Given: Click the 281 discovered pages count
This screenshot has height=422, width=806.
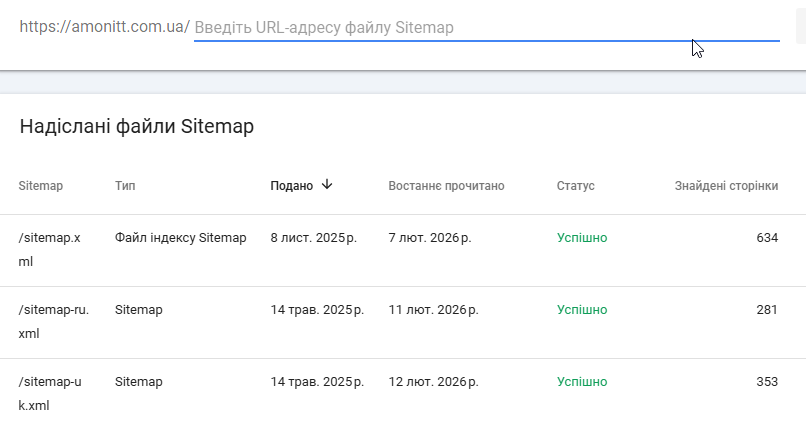Looking at the screenshot, I should [x=767, y=310].
